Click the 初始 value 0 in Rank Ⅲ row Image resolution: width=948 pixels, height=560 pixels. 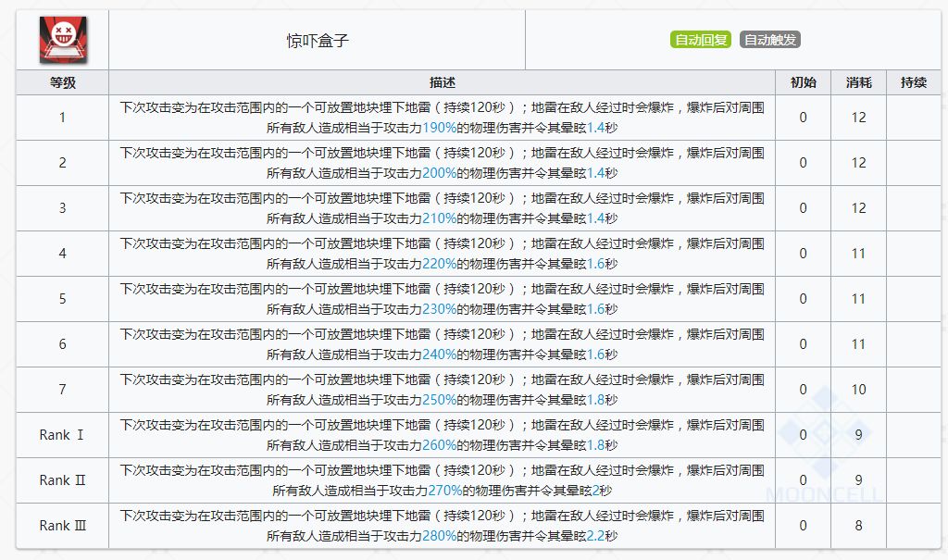click(803, 526)
